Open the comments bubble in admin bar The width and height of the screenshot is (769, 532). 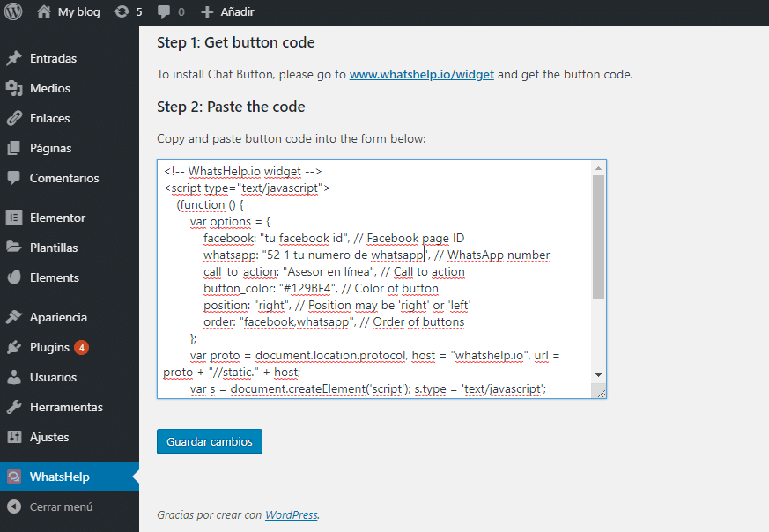(x=164, y=12)
